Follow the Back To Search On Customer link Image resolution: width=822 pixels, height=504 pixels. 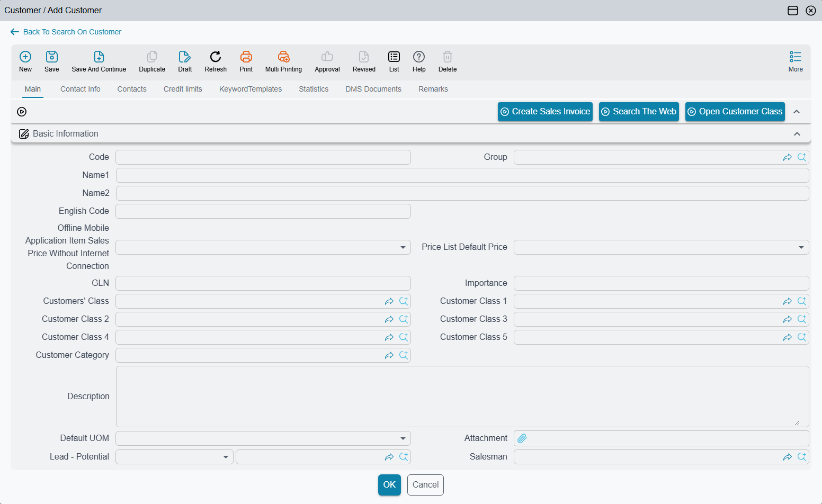pos(72,32)
